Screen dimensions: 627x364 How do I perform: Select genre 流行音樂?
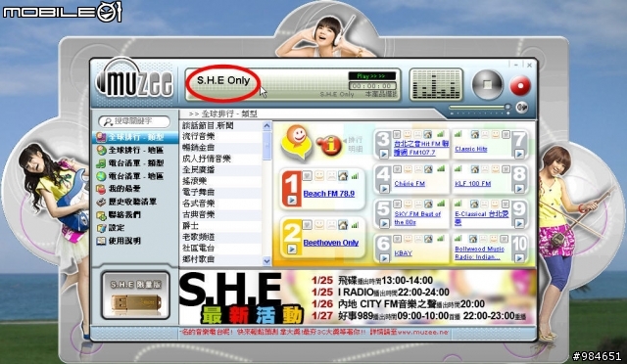coord(221,137)
